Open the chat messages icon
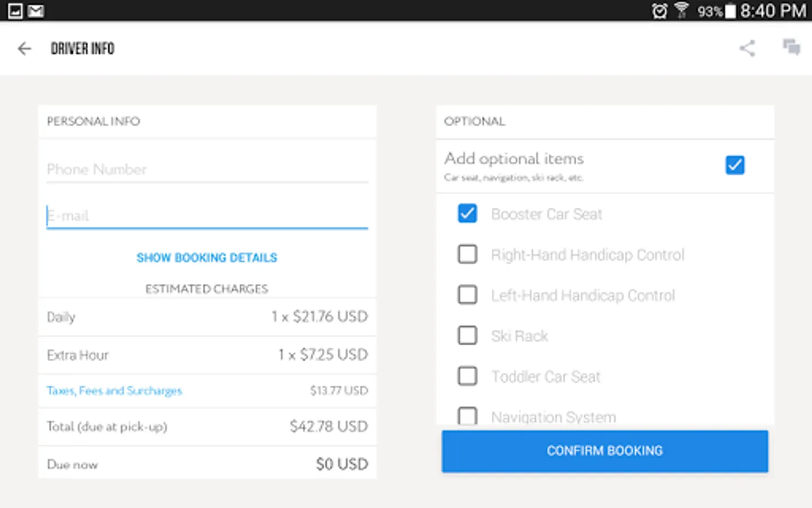Screen dimensions: 812x508 point(791,47)
